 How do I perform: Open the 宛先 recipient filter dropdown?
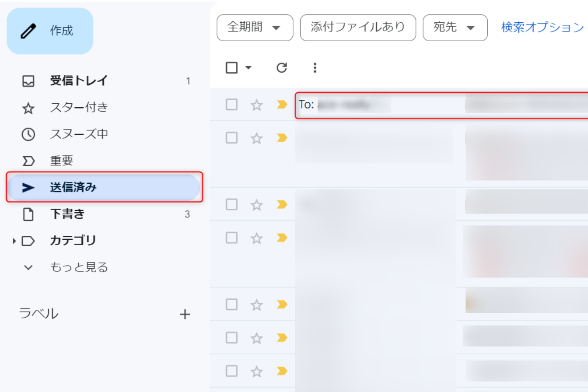point(455,28)
